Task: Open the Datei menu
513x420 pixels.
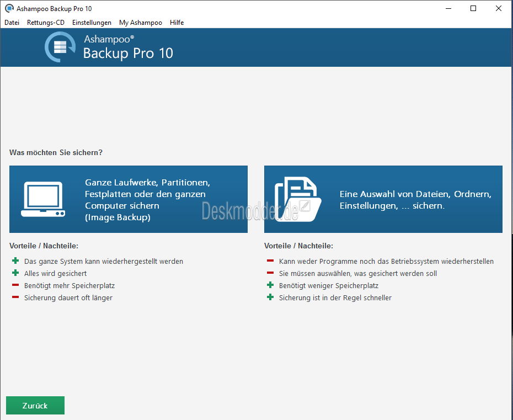Action: (x=12, y=23)
